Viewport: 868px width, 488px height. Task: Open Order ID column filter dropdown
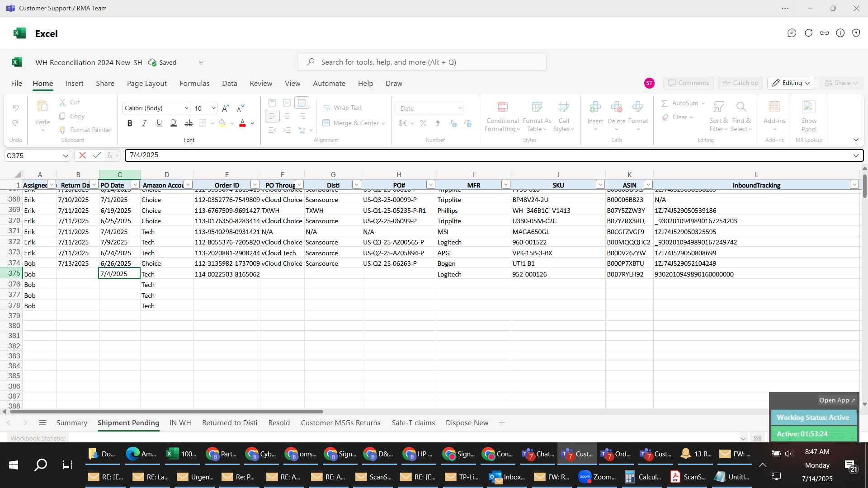pos(255,185)
